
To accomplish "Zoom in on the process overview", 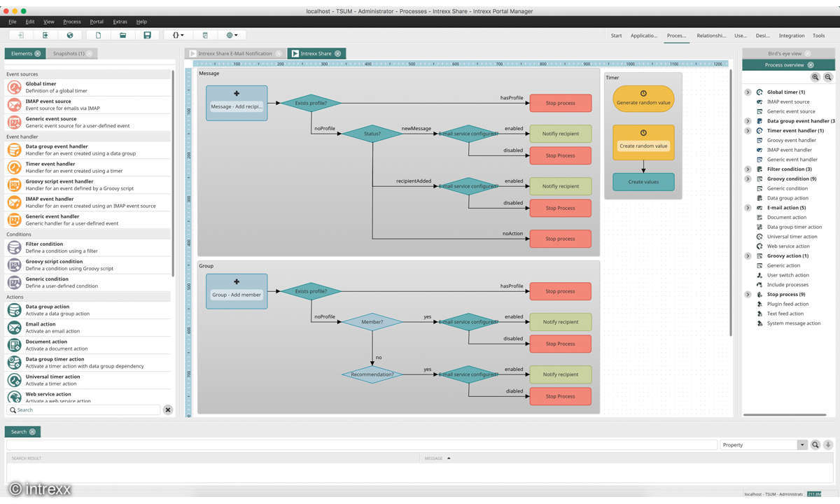I will [815, 78].
